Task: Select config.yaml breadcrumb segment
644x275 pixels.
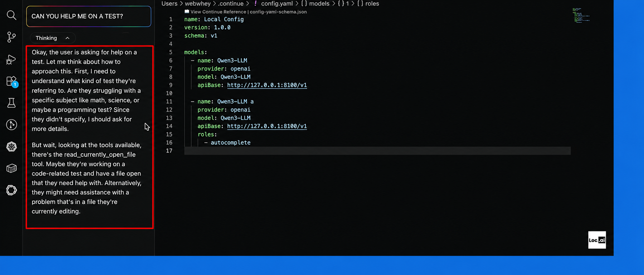Action: 277,4
